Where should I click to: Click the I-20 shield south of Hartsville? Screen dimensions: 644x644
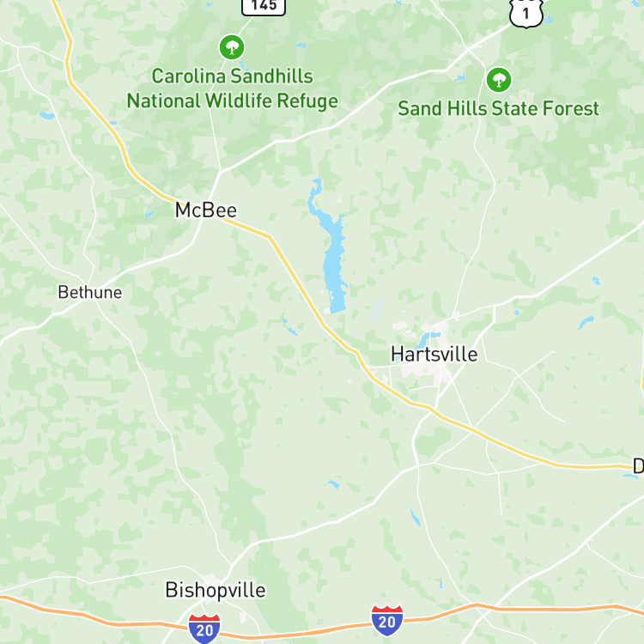click(x=387, y=621)
